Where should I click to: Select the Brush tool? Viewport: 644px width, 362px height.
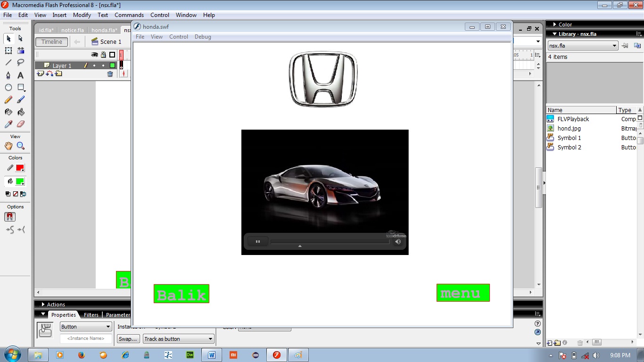tap(21, 100)
